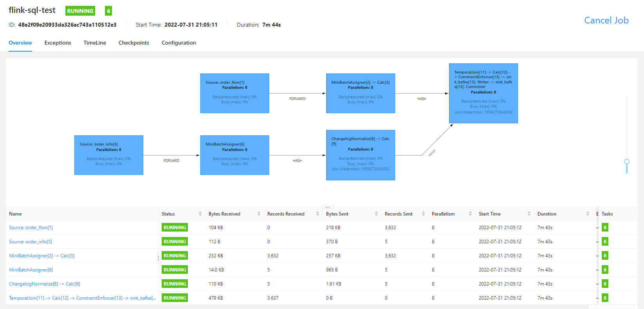Select the MiniBatchAssigner[2] -> Calc[3] graph node
Viewport: 644px width, 309px height.
click(x=361, y=93)
